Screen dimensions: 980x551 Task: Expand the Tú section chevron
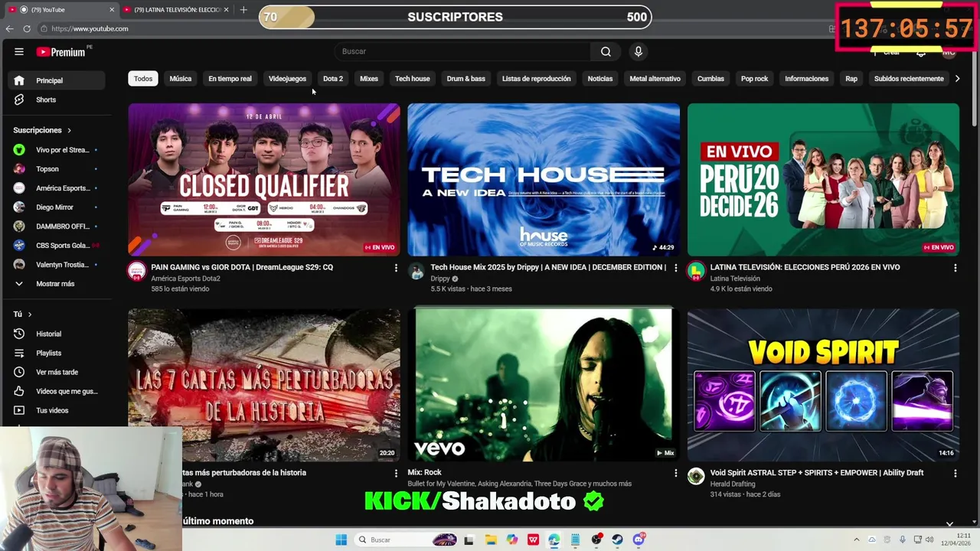coord(30,315)
